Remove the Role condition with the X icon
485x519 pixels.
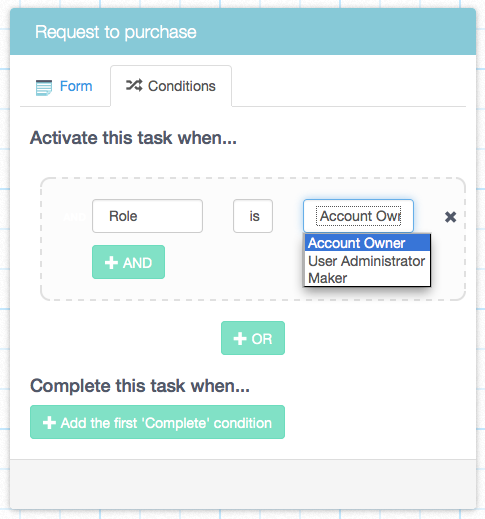[x=450, y=217]
